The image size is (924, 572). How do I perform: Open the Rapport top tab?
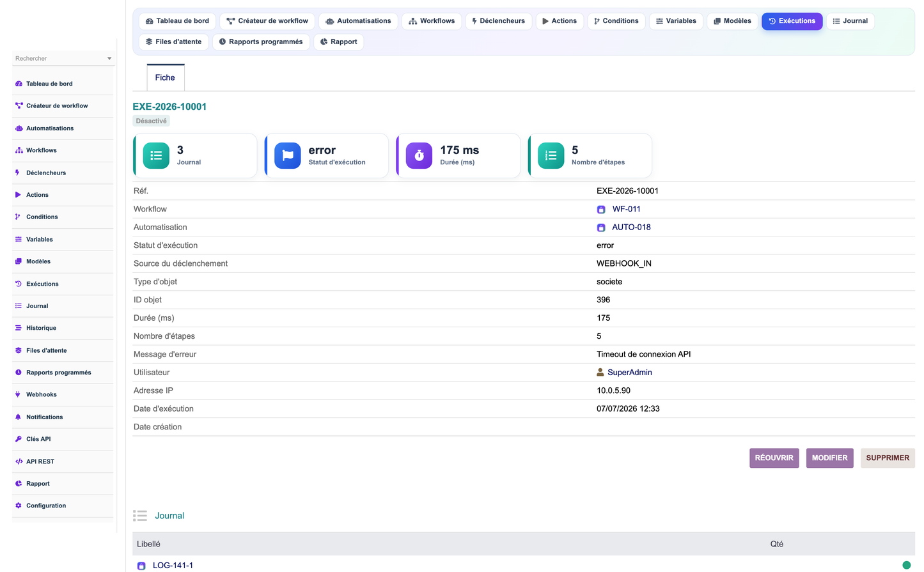338,42
